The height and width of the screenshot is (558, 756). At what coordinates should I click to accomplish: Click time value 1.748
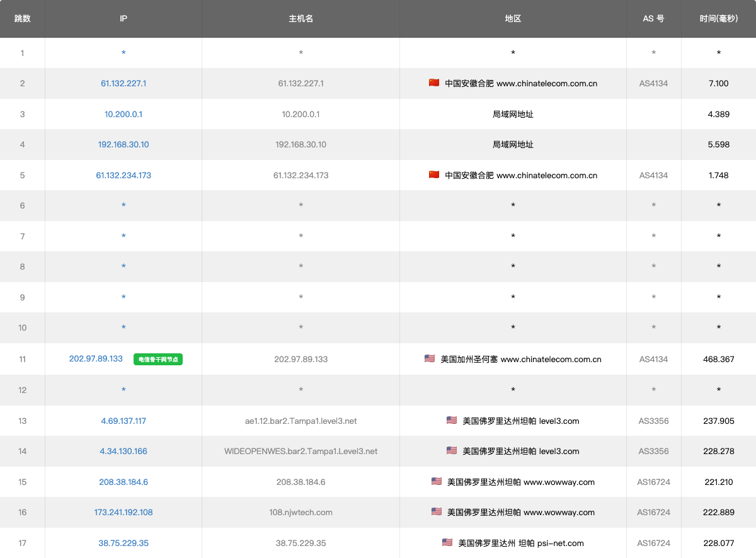point(719,175)
